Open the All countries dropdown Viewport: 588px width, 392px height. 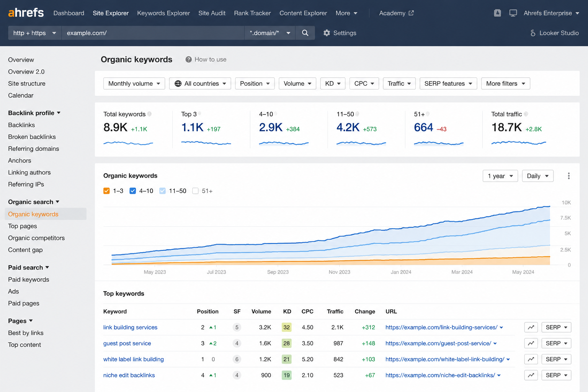click(200, 83)
